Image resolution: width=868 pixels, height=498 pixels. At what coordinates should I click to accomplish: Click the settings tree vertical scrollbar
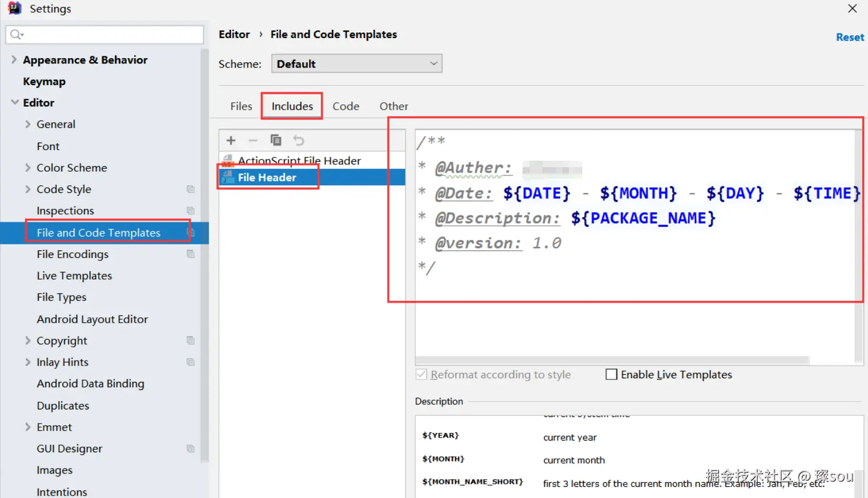click(x=205, y=256)
